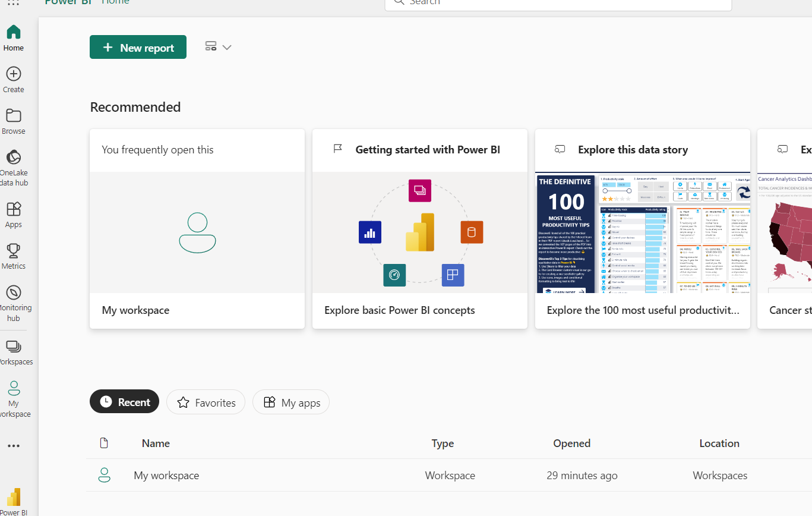The image size is (812, 516).
Task: Click '29 minutes ago' in My workspace row
Action: (x=582, y=476)
